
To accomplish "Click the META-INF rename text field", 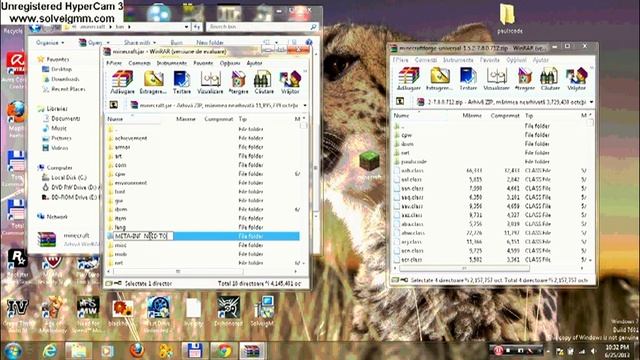I will [143, 236].
